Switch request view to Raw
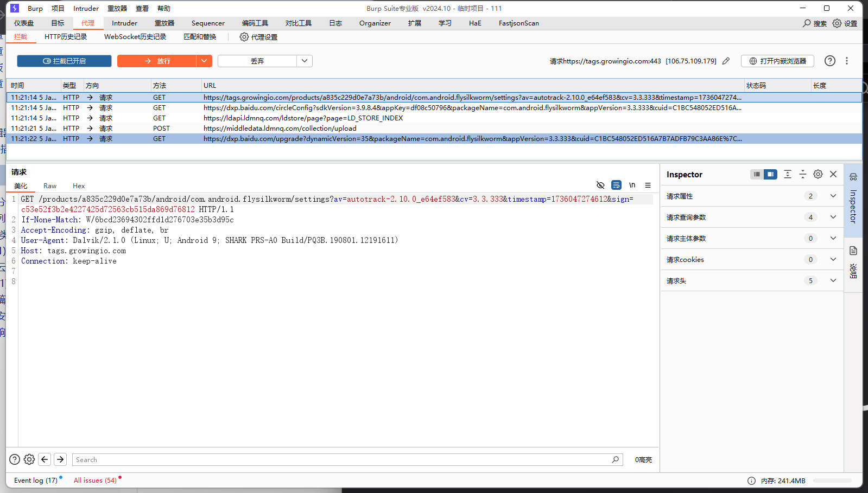Viewport: 868px width, 493px height. [x=50, y=185]
